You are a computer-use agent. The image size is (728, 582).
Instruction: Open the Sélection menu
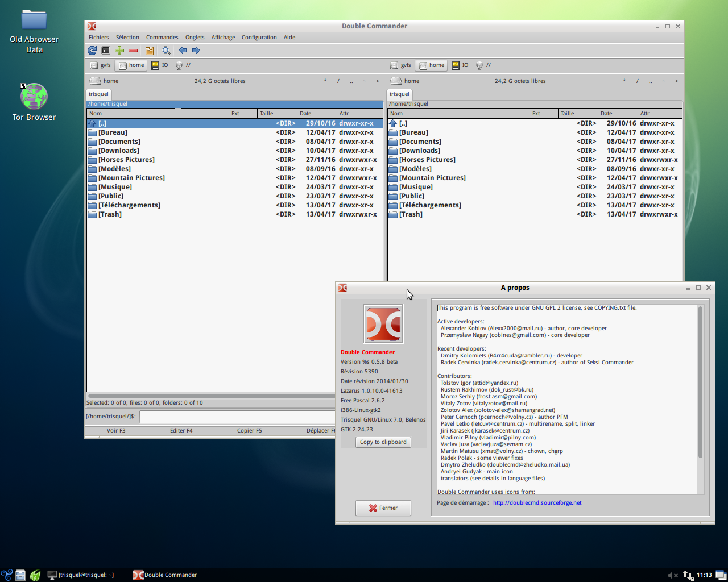pos(127,37)
